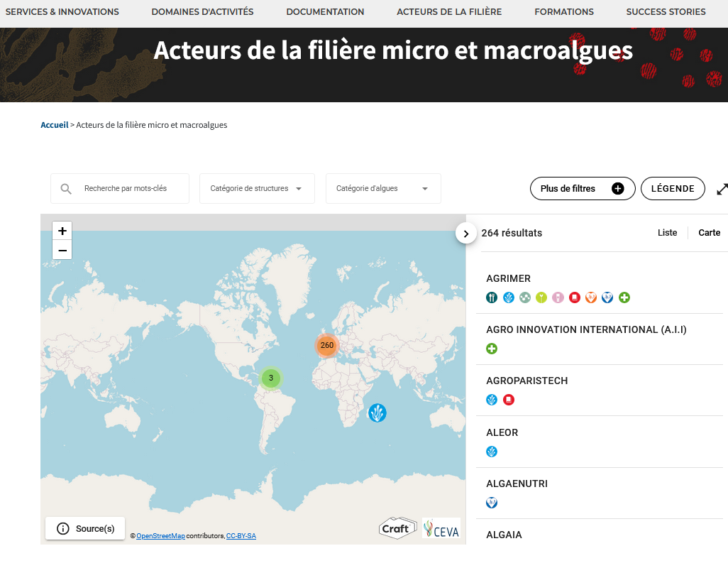Click the orange heart icon under AGRIMER
Screen dimensions: 728x568
pyautogui.click(x=591, y=297)
